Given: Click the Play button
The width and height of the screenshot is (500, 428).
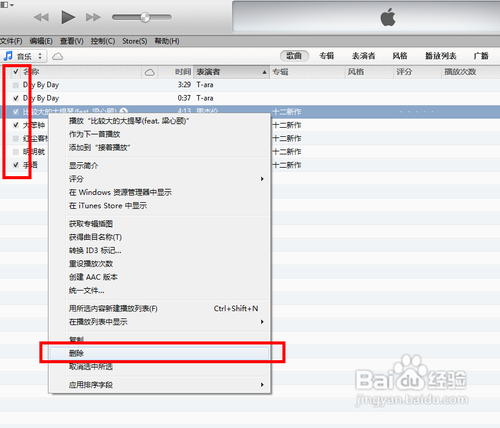Looking at the screenshot, I should (x=68, y=17).
